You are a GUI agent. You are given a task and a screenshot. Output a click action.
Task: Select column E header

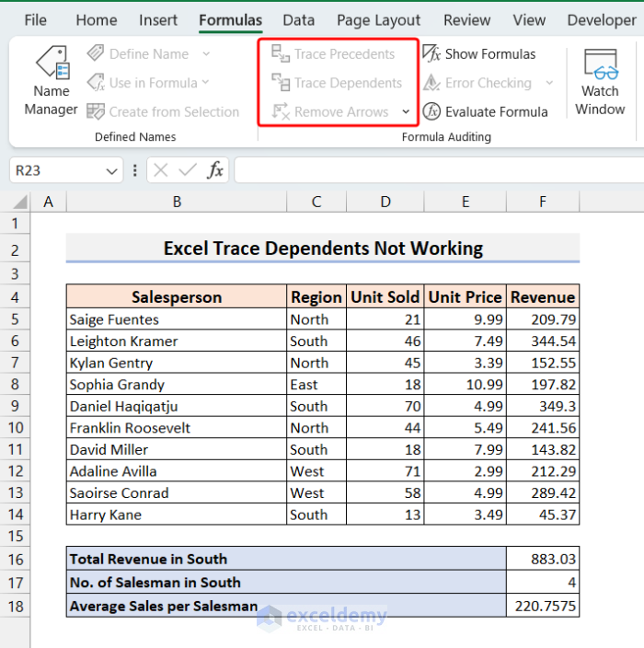pyautogui.click(x=466, y=202)
